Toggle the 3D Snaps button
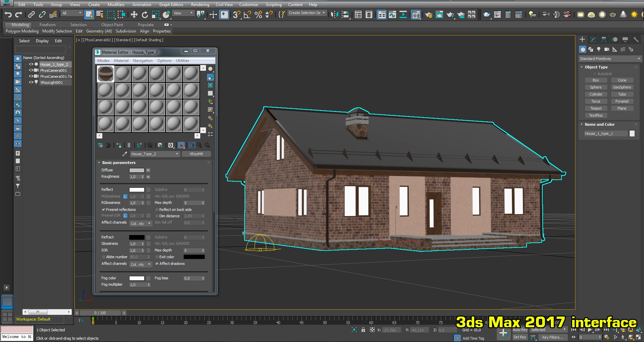The width and height of the screenshot is (644, 342). pyautogui.click(x=236, y=14)
